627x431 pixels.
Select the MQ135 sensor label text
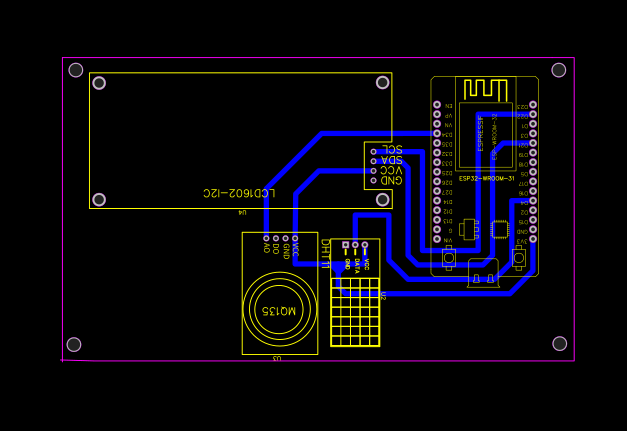click(x=279, y=311)
